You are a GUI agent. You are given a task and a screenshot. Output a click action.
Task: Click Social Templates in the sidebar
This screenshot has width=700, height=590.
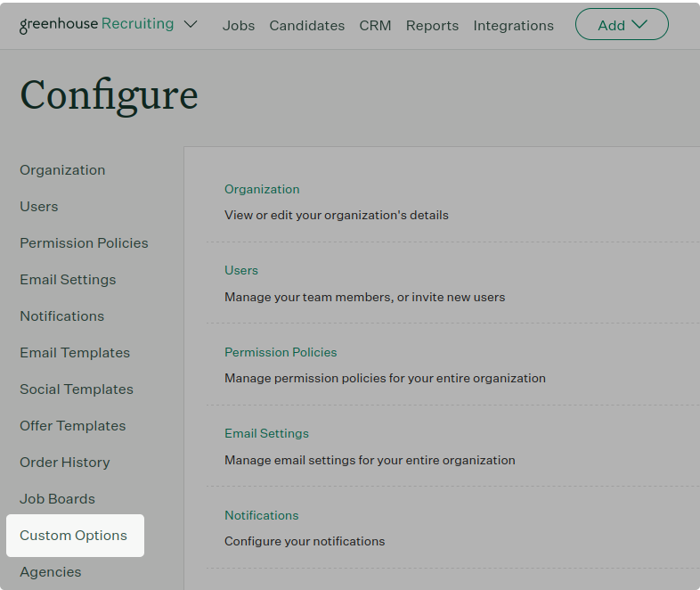77,389
